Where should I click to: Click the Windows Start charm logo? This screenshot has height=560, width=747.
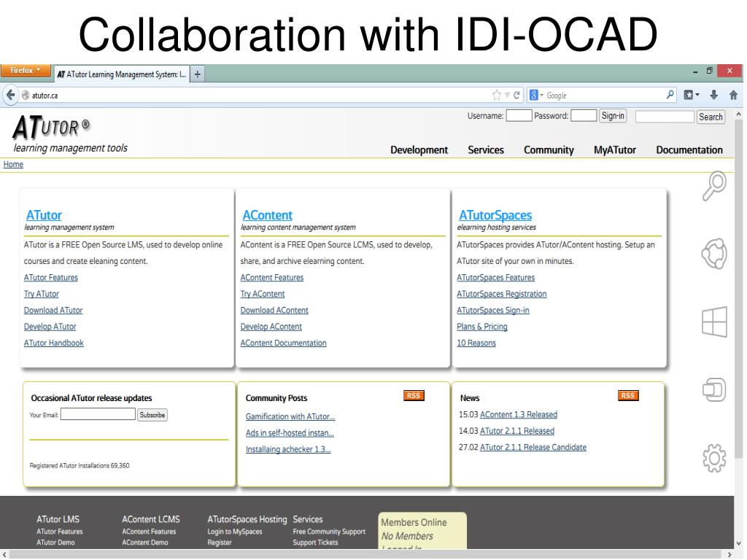(x=715, y=322)
